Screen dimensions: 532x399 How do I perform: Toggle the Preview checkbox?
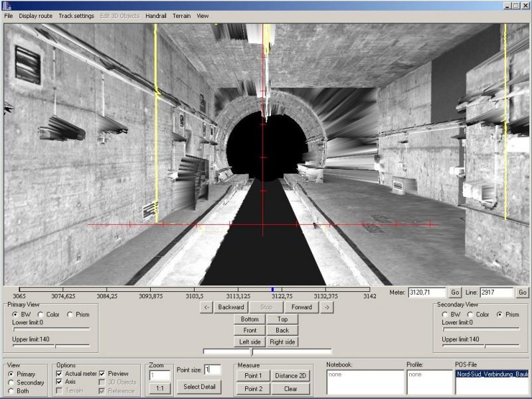pos(103,374)
